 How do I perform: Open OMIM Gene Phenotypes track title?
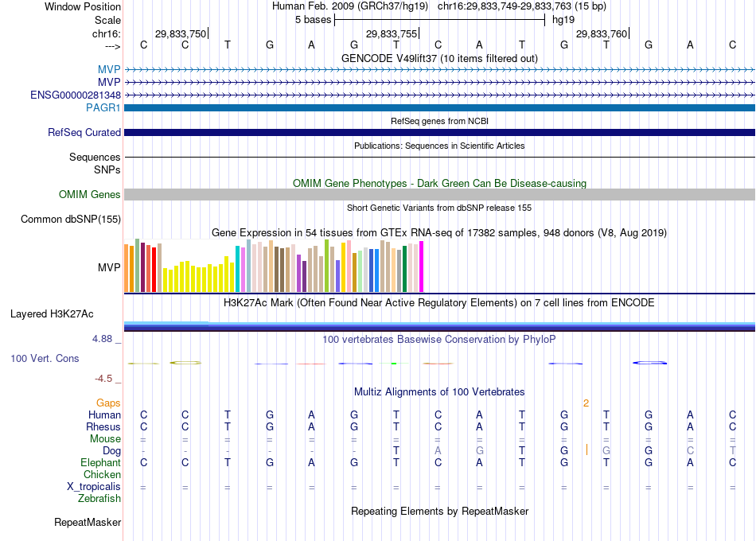439,183
